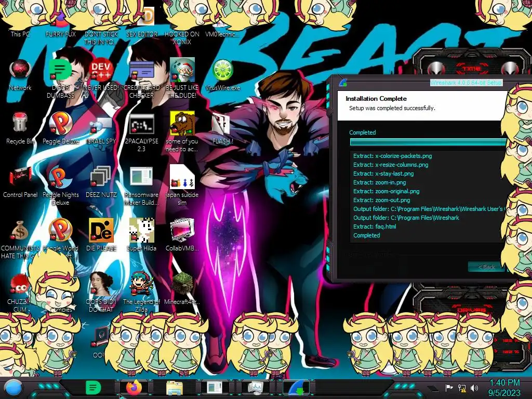Click 'Setup was completed successfully.' text
532x399 pixels.
pyautogui.click(x=392, y=108)
